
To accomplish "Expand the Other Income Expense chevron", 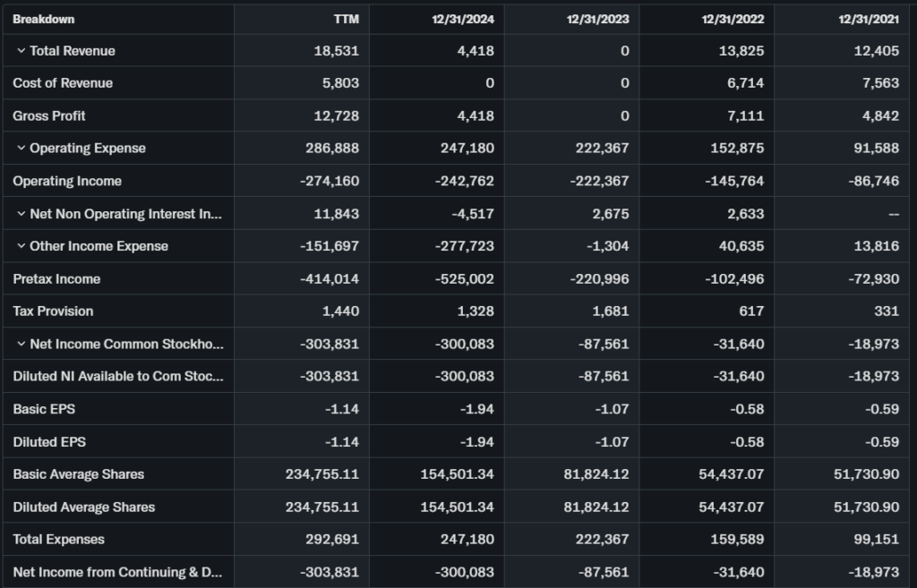I will tap(21, 246).
